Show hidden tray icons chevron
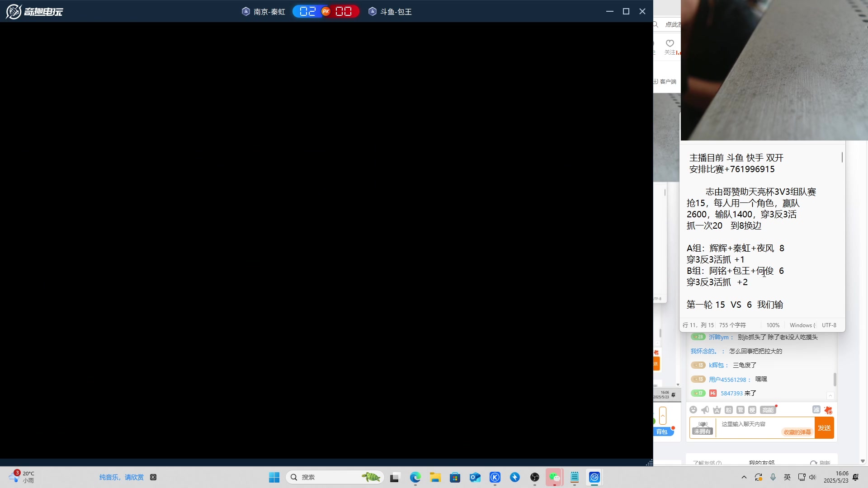This screenshot has width=868, height=488. (x=744, y=477)
